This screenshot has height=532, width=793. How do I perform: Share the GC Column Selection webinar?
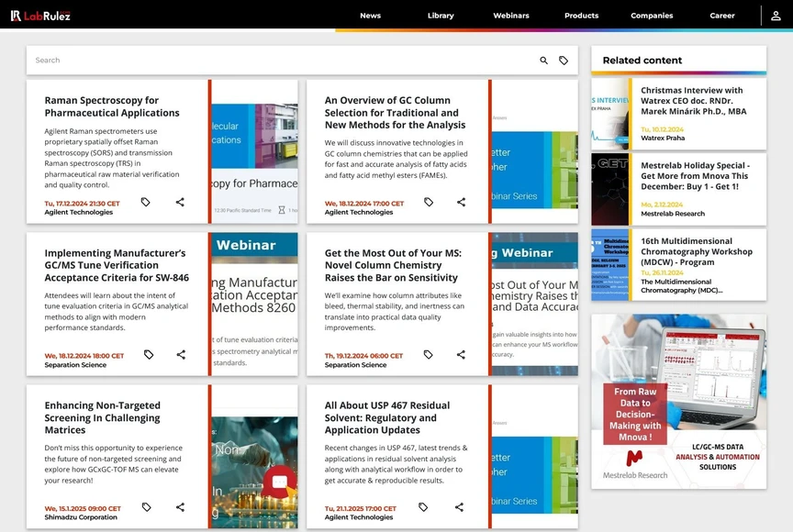click(462, 202)
